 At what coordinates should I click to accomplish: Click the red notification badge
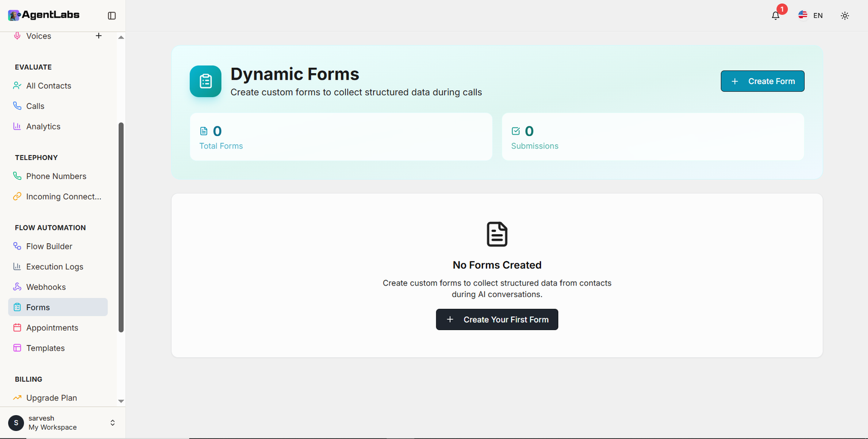pyautogui.click(x=782, y=9)
